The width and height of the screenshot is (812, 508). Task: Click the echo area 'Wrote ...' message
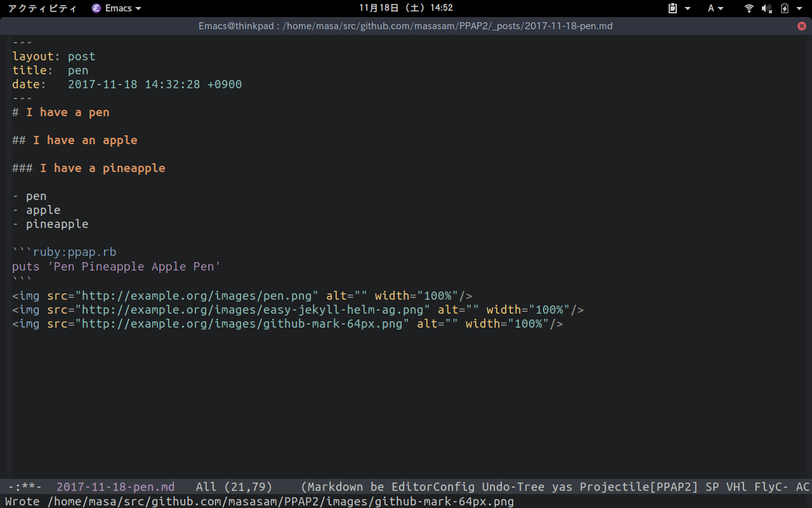259,502
